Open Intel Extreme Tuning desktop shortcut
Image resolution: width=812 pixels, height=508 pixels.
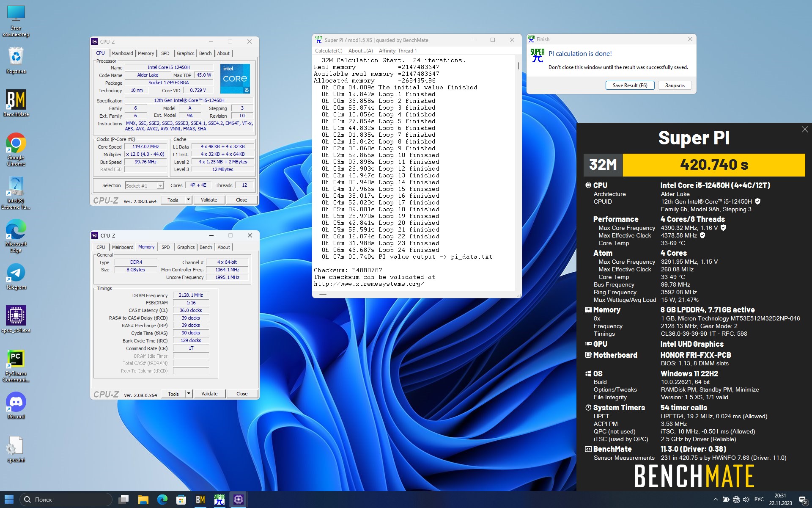click(x=16, y=193)
